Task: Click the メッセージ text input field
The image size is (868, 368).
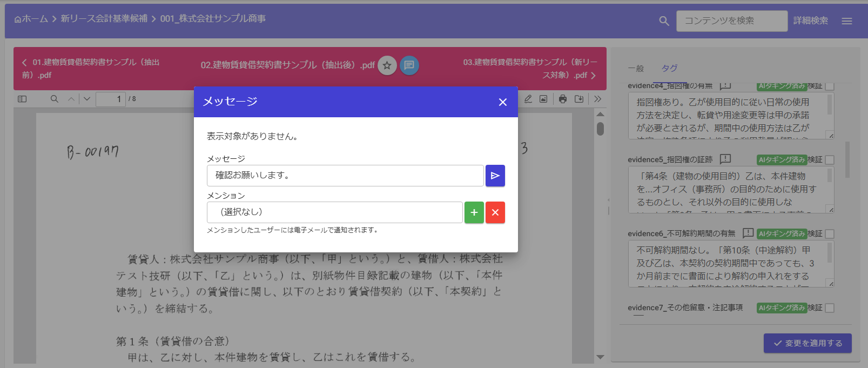Action: [x=345, y=176]
